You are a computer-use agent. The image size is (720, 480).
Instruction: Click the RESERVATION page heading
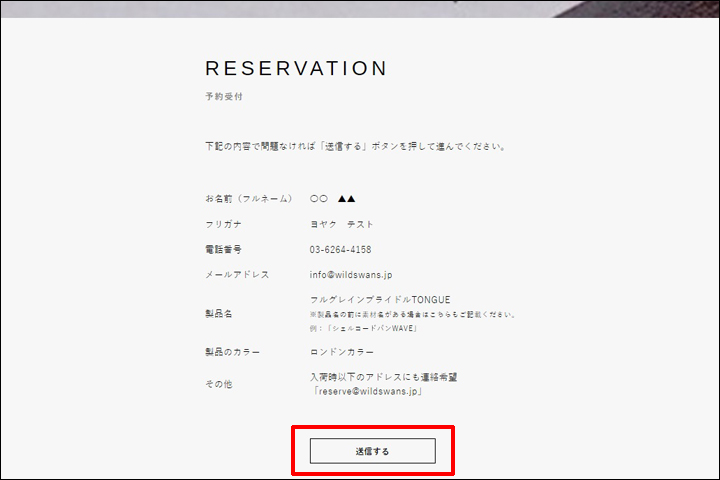(x=296, y=69)
